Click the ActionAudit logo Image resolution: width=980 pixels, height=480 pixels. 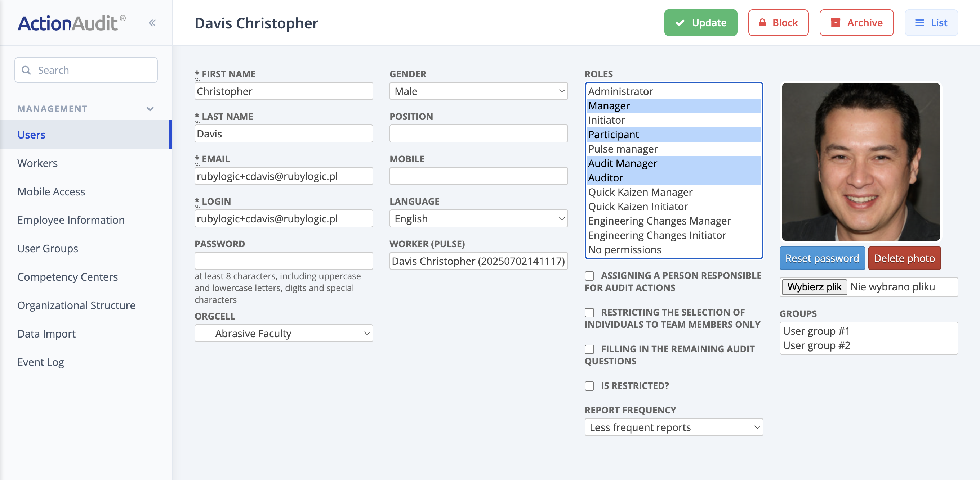point(70,21)
